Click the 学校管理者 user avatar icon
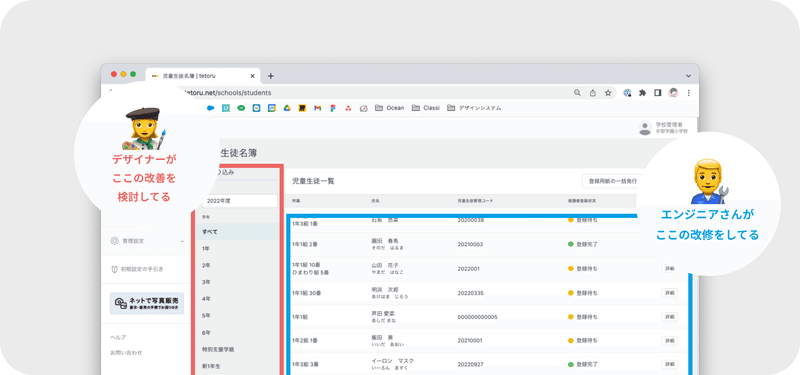The width and height of the screenshot is (800, 375). pyautogui.click(x=645, y=128)
